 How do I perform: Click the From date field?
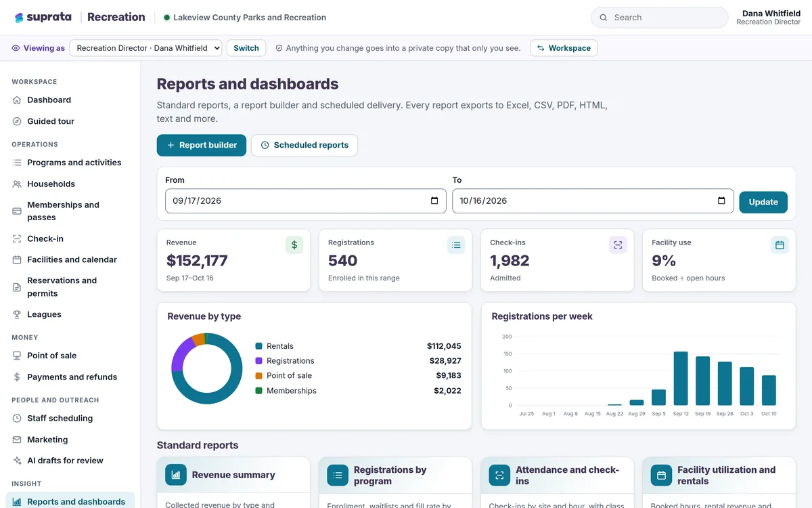pos(306,201)
